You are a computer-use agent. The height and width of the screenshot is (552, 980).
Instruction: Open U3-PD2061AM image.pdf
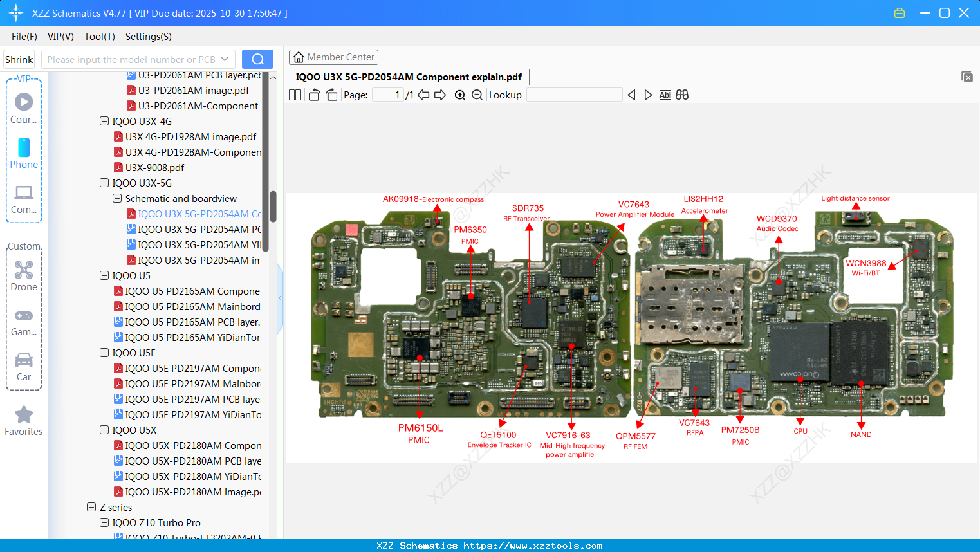tap(194, 90)
